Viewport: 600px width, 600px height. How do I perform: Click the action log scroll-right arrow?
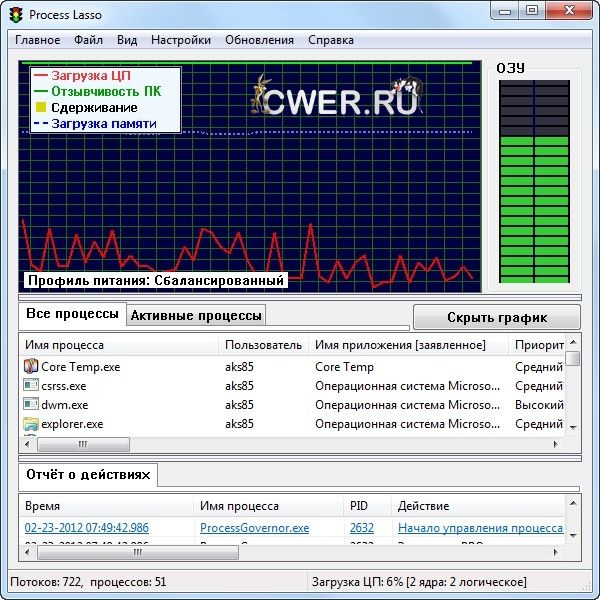pyautogui.click(x=556, y=552)
